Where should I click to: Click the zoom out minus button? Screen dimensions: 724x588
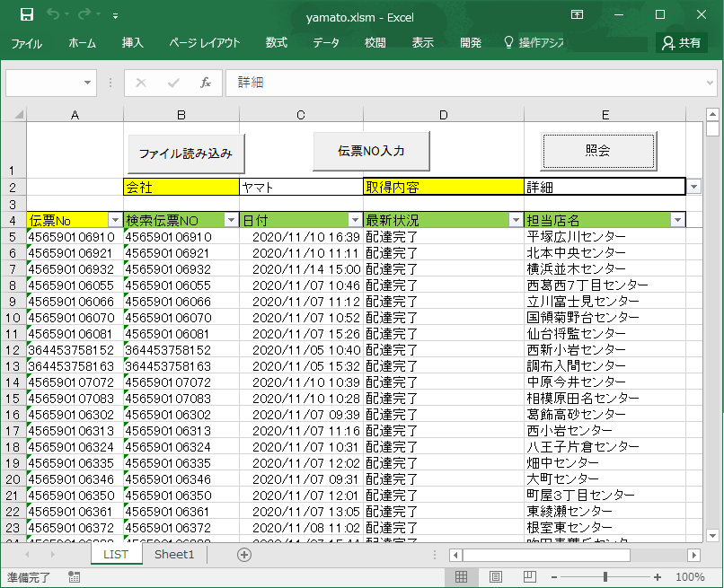554,577
